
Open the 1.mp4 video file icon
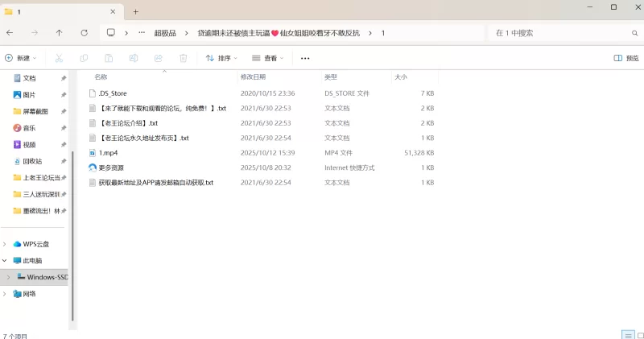pyautogui.click(x=93, y=153)
